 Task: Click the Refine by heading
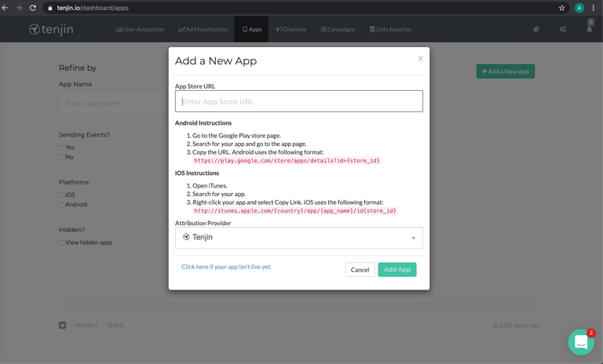(78, 68)
